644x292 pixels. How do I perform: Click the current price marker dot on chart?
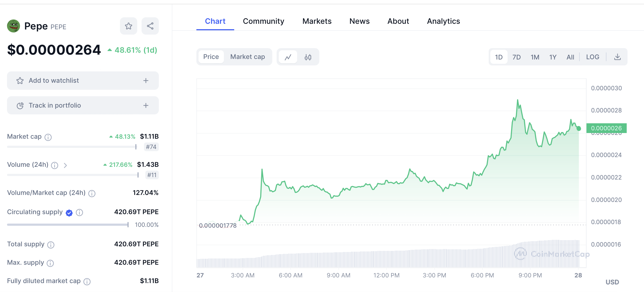point(579,128)
